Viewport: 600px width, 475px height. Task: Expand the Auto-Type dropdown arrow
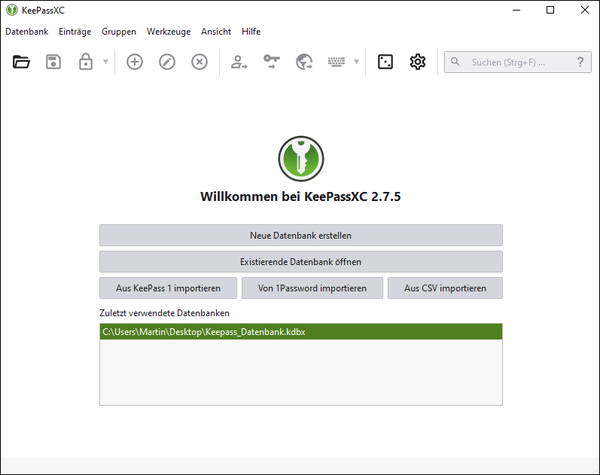click(x=356, y=62)
